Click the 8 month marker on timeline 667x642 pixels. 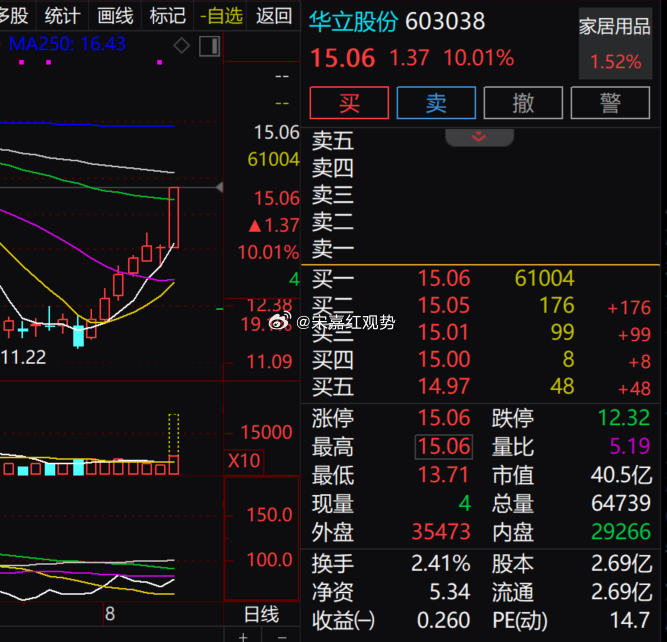pyautogui.click(x=110, y=614)
